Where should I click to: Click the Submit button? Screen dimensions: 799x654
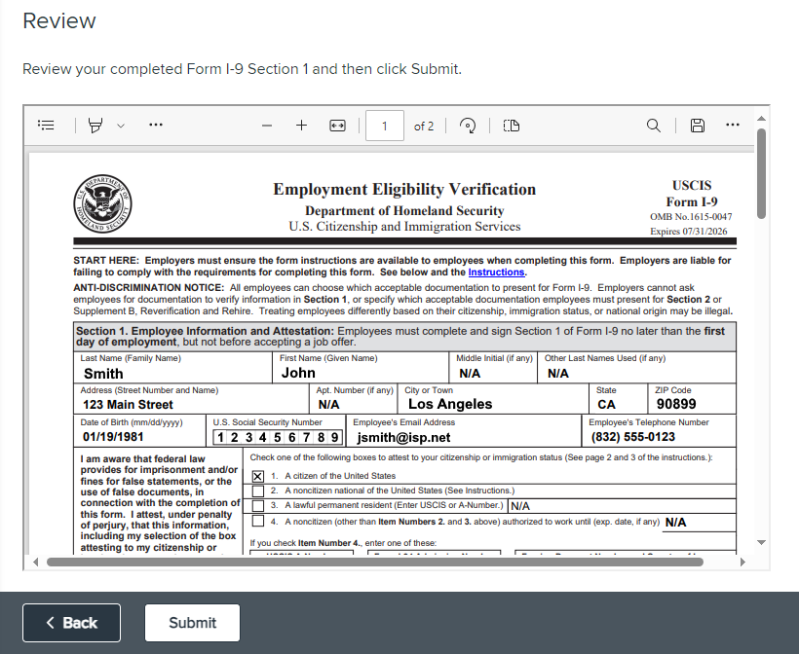[192, 622]
